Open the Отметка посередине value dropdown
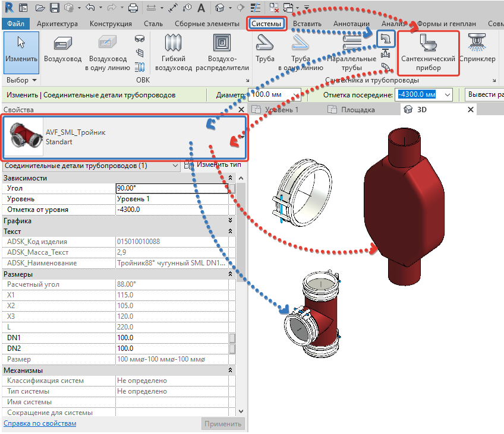 pyautogui.click(x=447, y=95)
